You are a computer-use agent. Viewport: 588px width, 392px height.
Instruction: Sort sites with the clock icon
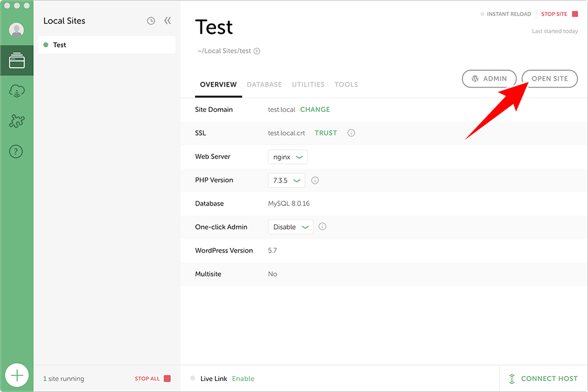click(151, 21)
